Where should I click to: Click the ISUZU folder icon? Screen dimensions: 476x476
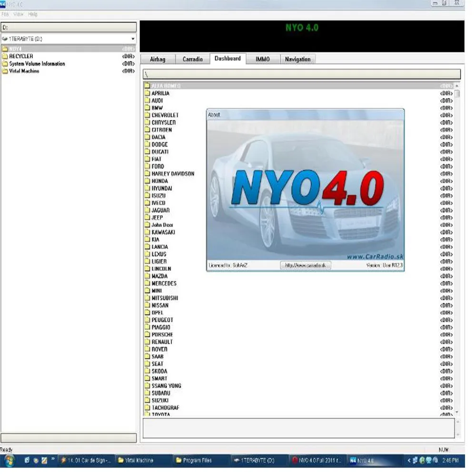tap(147, 196)
